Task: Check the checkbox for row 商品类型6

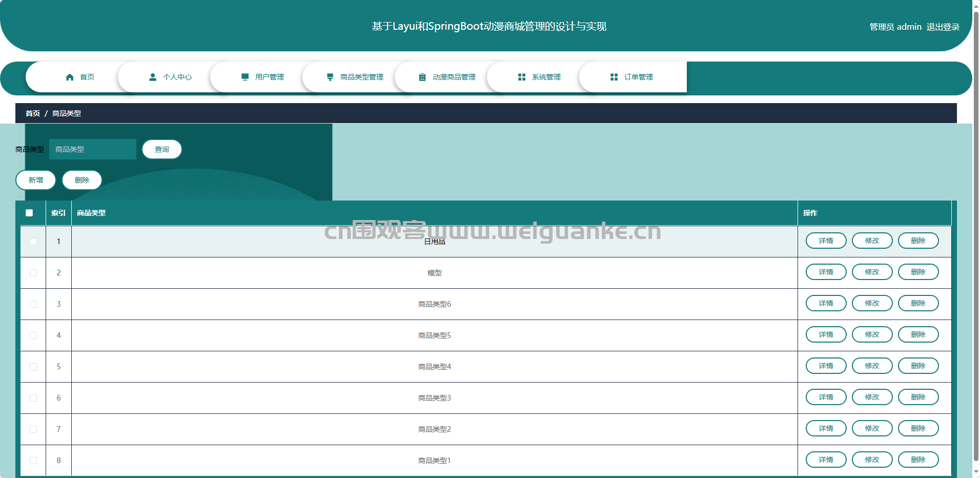Action: [33, 304]
